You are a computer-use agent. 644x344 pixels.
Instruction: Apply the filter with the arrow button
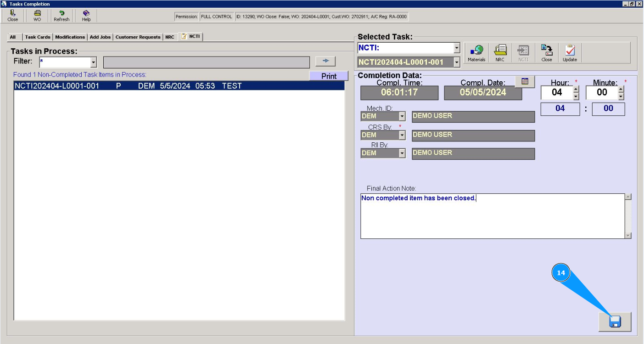[325, 62]
